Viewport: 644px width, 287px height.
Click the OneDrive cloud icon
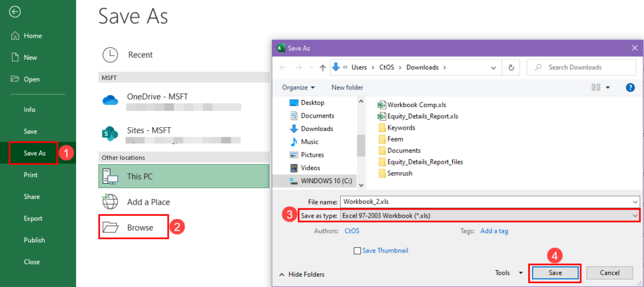[110, 99]
